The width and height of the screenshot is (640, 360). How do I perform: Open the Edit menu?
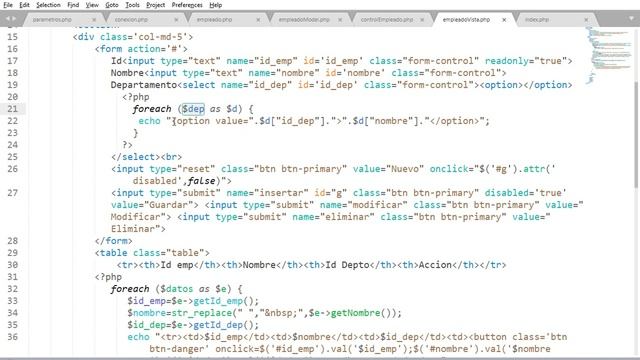(24, 5)
